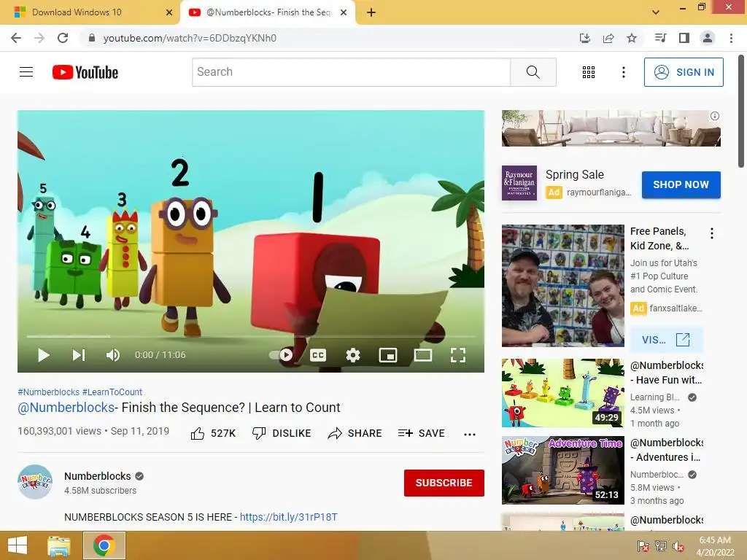747x560 pixels.
Task: Click the install app icon in address bar
Action: tap(585, 38)
